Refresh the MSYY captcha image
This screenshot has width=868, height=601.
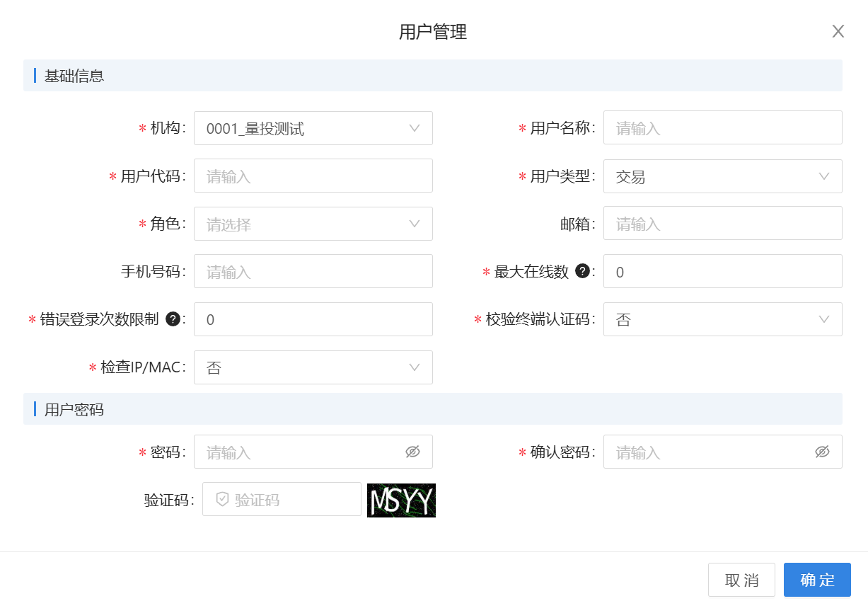click(x=401, y=500)
